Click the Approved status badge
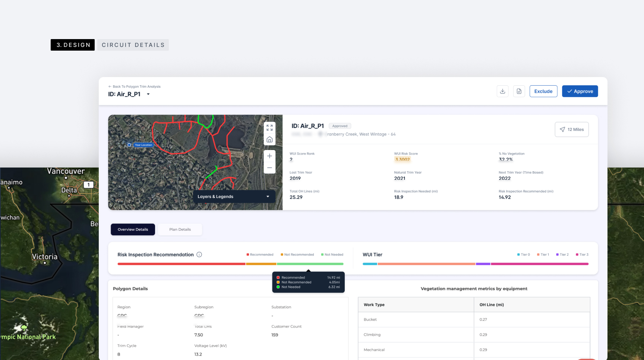 (340, 126)
